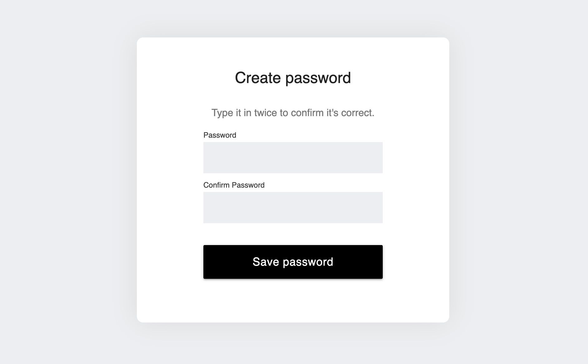Click the "Confirm Password" field label
Viewport: 588px width, 364px height.
pyautogui.click(x=234, y=185)
